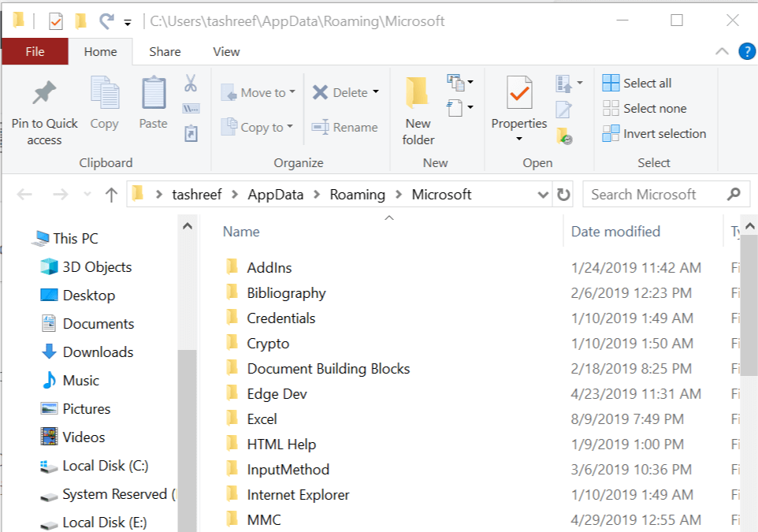Screen dimensions: 758x532
Task: Open the Delete options dropdown arrow
Action: pyautogui.click(x=376, y=91)
